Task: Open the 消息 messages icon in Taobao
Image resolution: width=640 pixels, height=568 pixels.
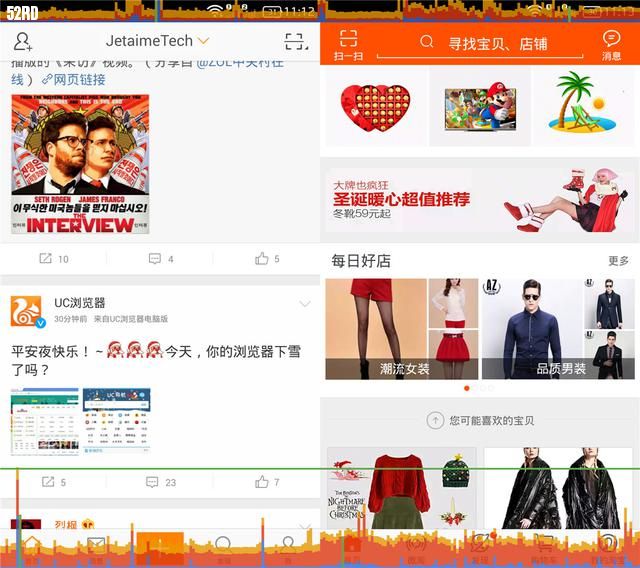Action: pyautogui.click(x=611, y=45)
